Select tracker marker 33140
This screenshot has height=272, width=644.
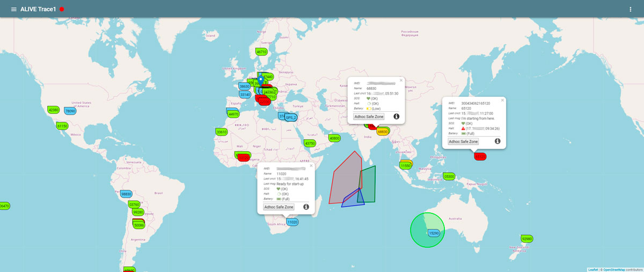[x=245, y=95]
